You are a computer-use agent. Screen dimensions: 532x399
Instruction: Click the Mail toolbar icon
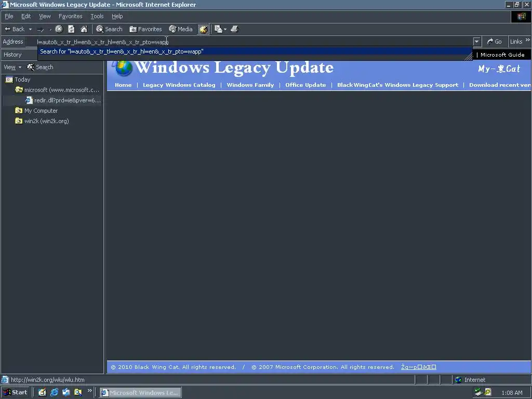point(219,29)
